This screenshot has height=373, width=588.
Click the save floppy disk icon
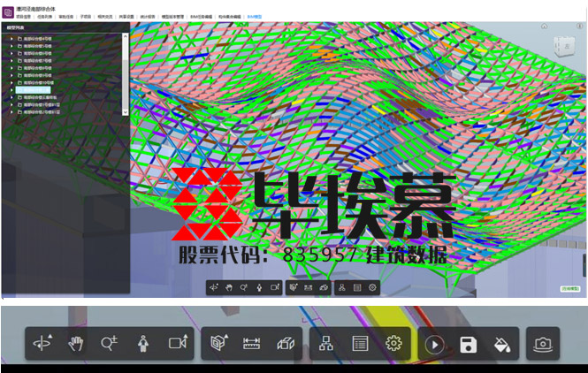(469, 345)
